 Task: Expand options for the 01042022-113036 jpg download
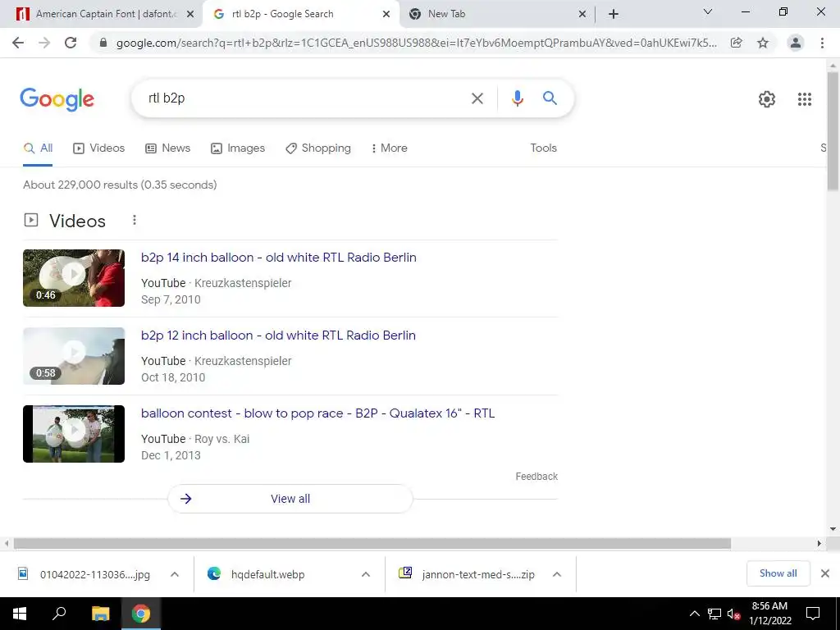175,574
